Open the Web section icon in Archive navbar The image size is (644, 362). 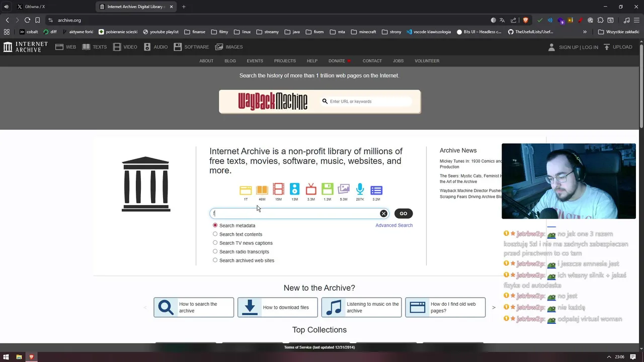59,47
